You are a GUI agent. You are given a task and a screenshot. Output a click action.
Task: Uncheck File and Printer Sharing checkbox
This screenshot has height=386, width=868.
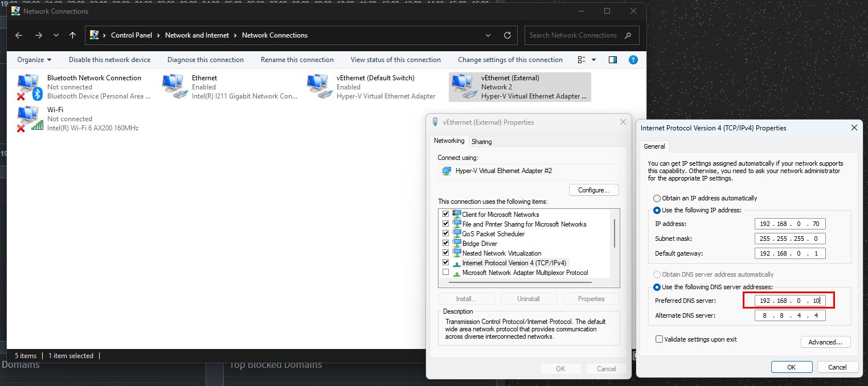[446, 224]
